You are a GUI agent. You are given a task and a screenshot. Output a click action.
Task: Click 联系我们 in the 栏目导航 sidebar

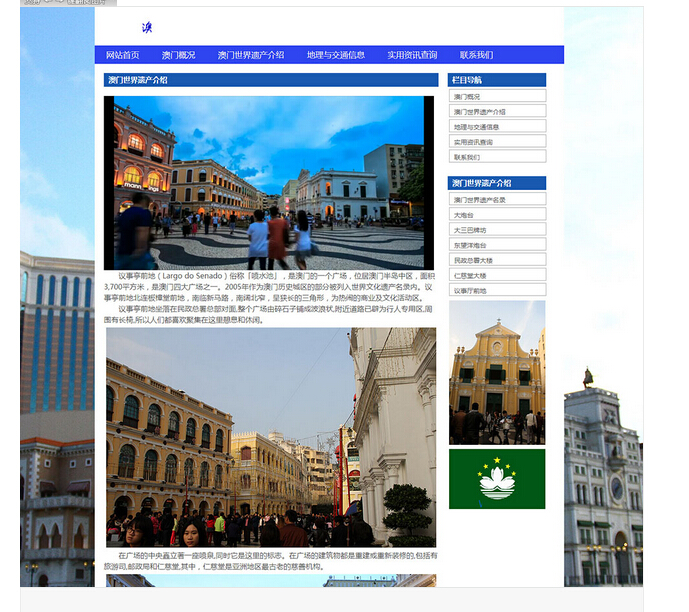click(x=497, y=157)
